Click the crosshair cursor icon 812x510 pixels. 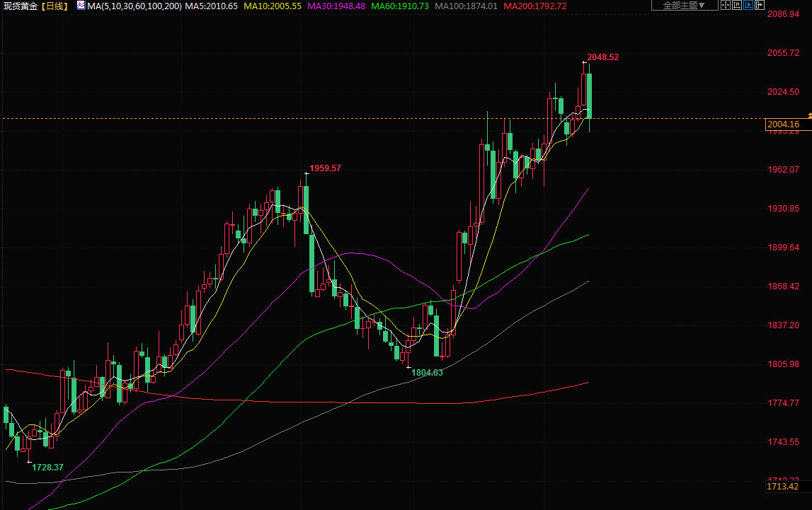(x=725, y=6)
